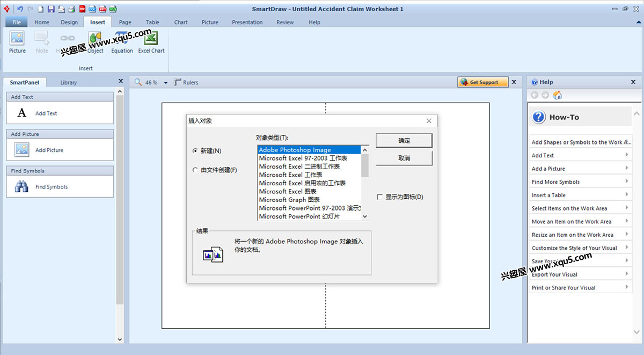This screenshot has width=644, height=355.
Task: Select Microsoft Graph 图表 in the list
Action: [309, 199]
